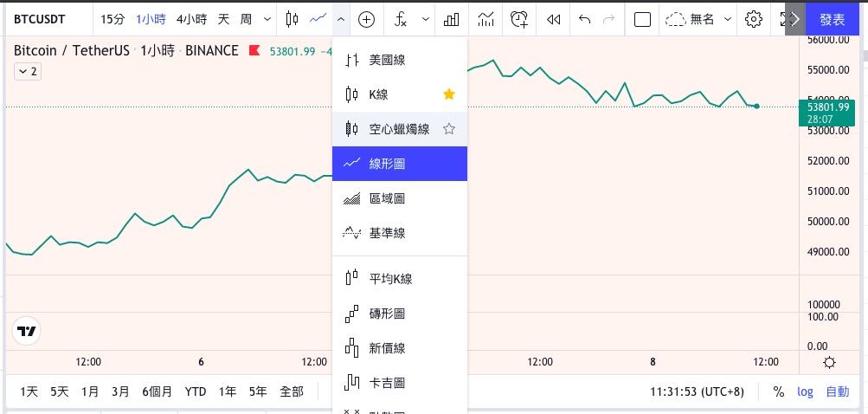Undo the last action
This screenshot has height=414, width=868.
(584, 19)
